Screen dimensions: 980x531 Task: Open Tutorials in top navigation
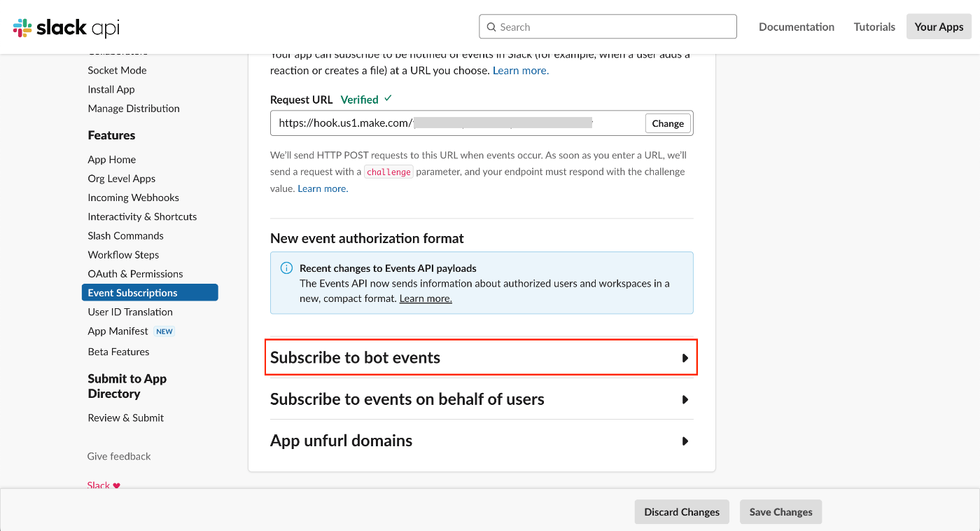coord(874,27)
